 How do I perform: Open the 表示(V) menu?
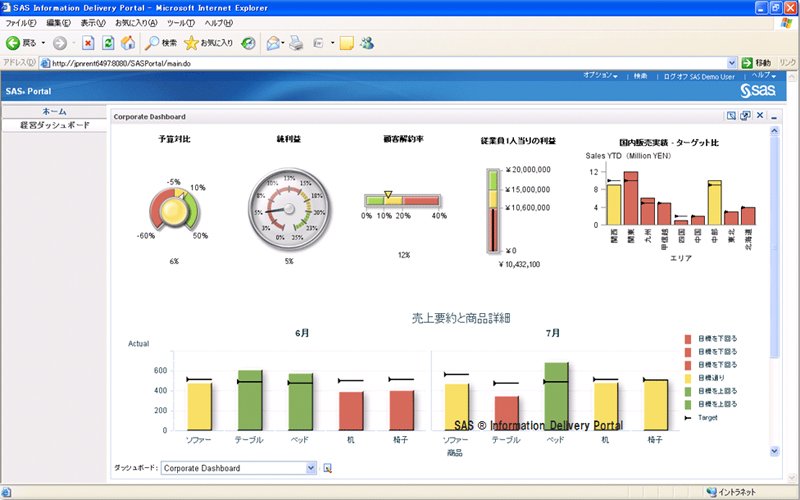point(93,23)
